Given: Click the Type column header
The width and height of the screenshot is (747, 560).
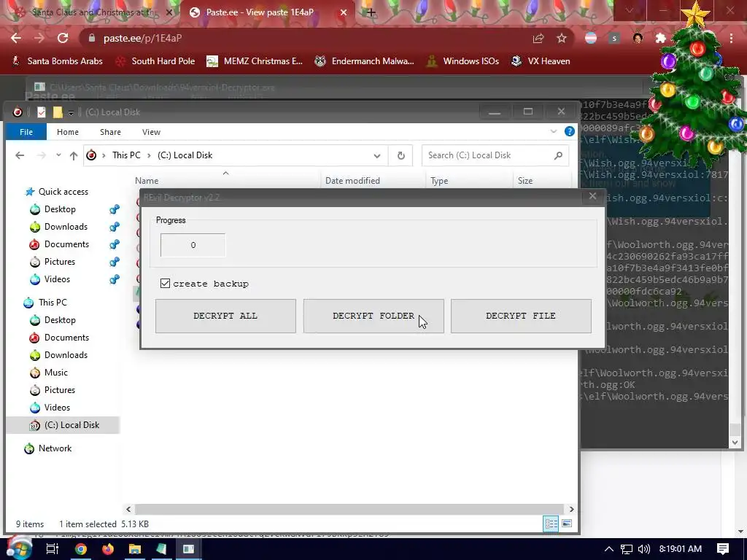Looking at the screenshot, I should pos(439,181).
